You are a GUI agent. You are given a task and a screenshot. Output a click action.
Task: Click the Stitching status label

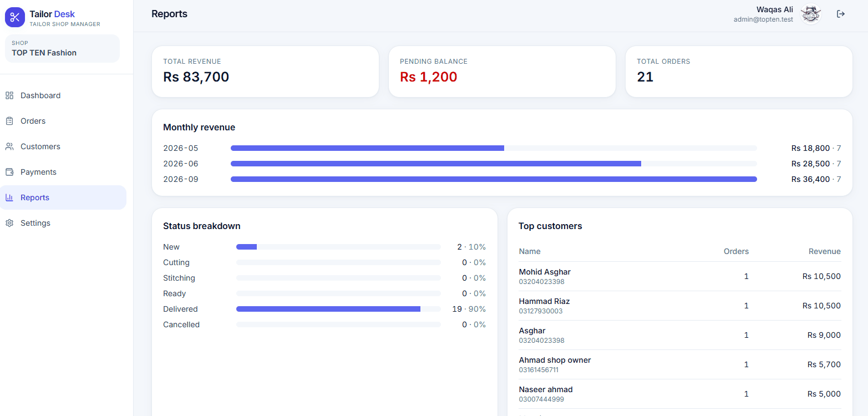179,278
